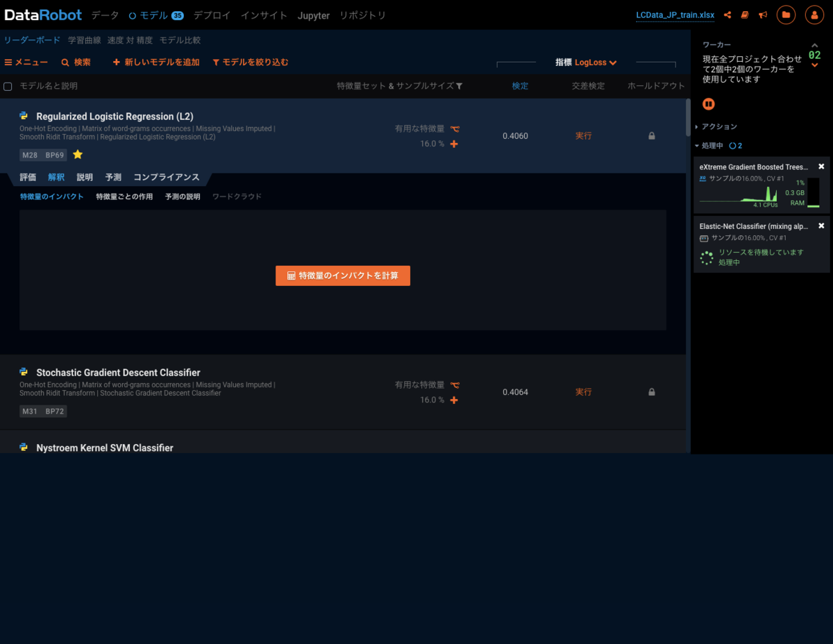This screenshot has height=644, width=833.
Task: Click the Python icon of Regularized Logistic Regression
Action: click(x=24, y=116)
